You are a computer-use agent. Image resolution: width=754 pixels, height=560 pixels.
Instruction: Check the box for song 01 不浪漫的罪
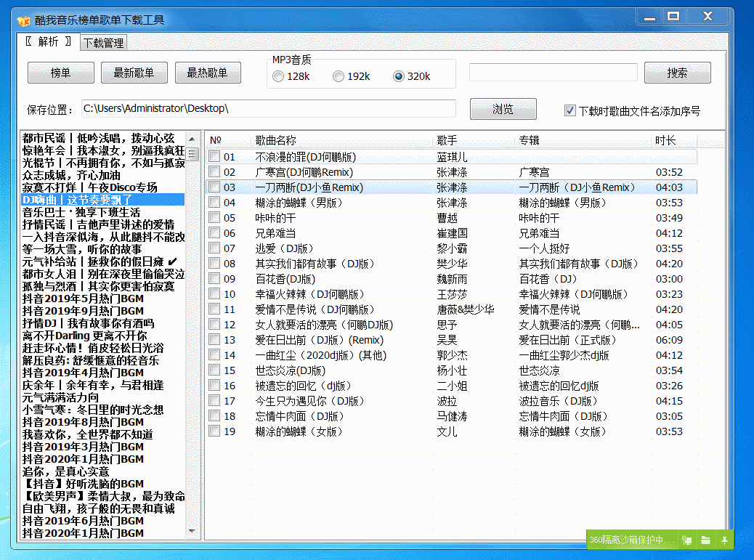click(214, 156)
